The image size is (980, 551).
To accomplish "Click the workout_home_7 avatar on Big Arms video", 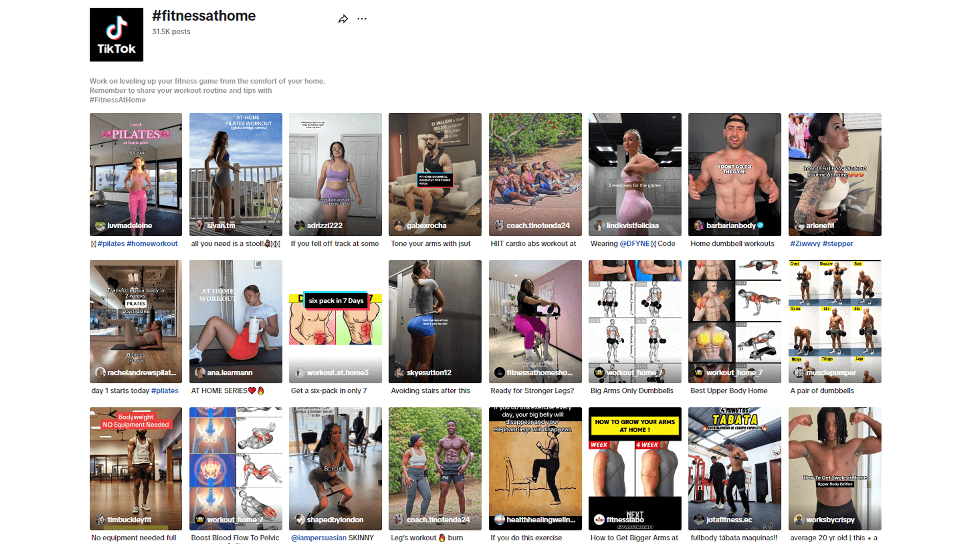I will click(599, 372).
